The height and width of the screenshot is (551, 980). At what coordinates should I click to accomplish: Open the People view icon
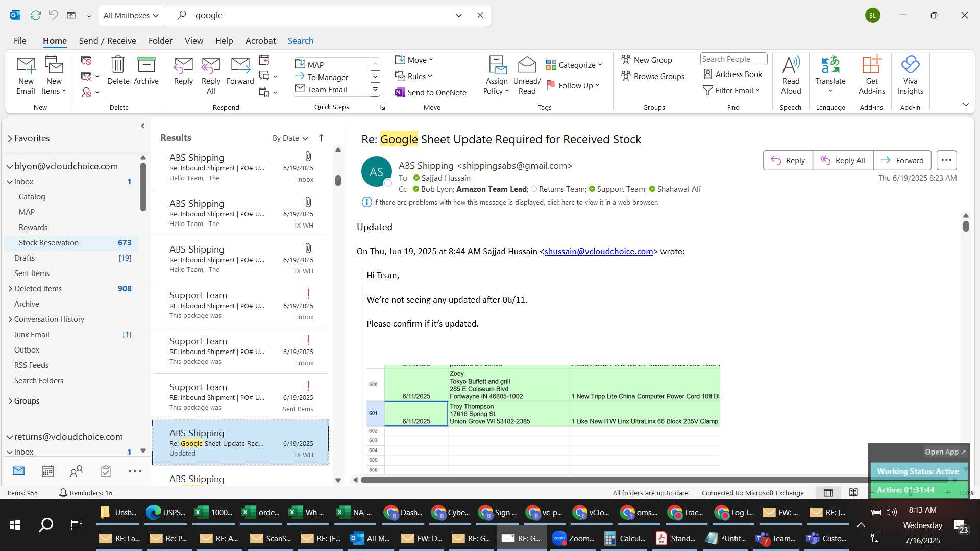(77, 471)
